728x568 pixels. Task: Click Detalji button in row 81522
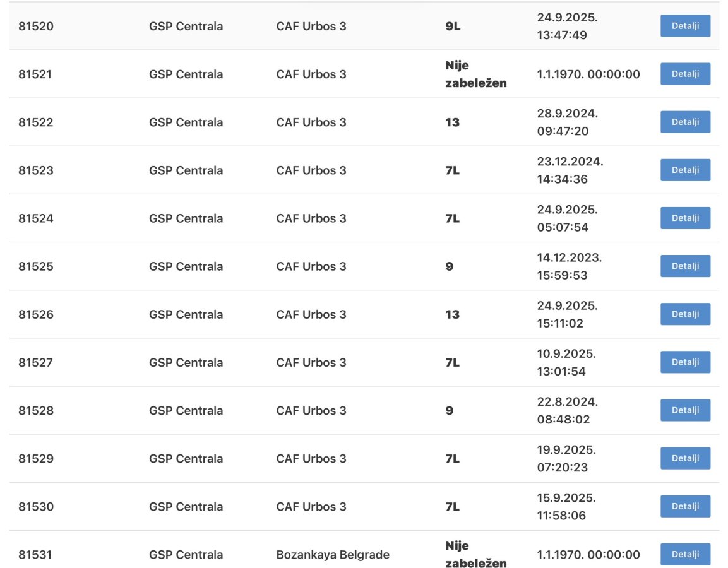pyautogui.click(x=685, y=122)
